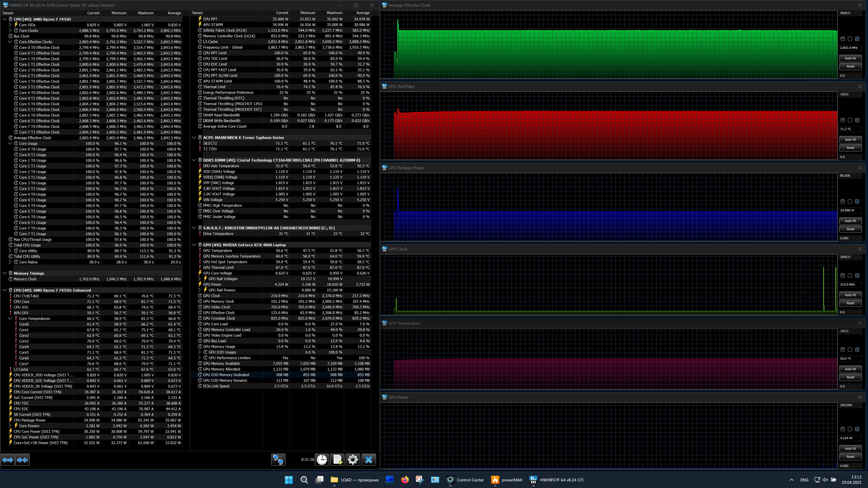Click the Maximum column header in left pane
Image resolution: width=868 pixels, height=488 pixels.
pos(145,13)
